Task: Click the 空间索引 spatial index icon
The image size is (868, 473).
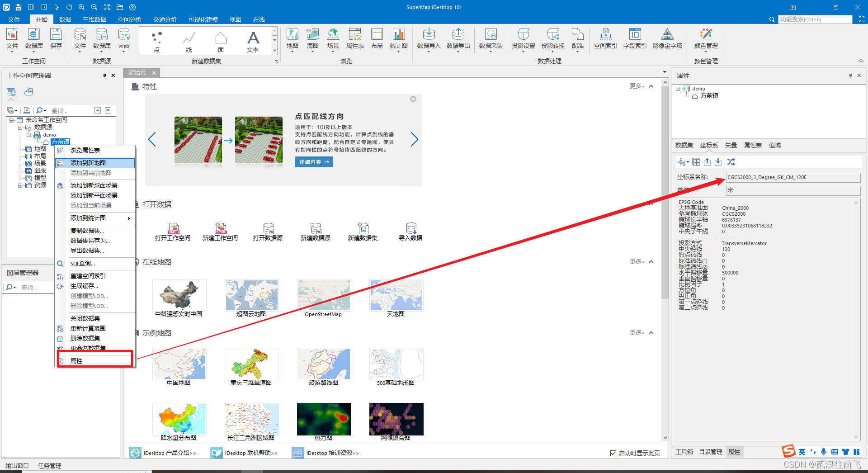Action: [605, 40]
